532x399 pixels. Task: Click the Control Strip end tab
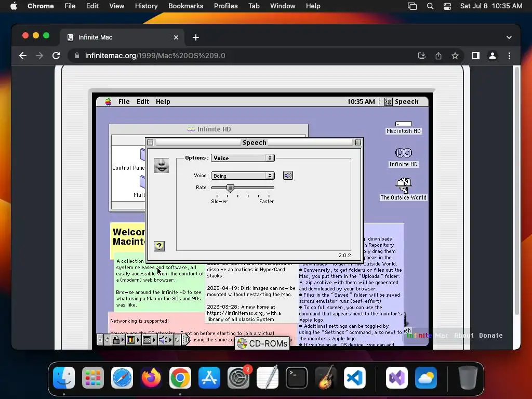(187, 340)
